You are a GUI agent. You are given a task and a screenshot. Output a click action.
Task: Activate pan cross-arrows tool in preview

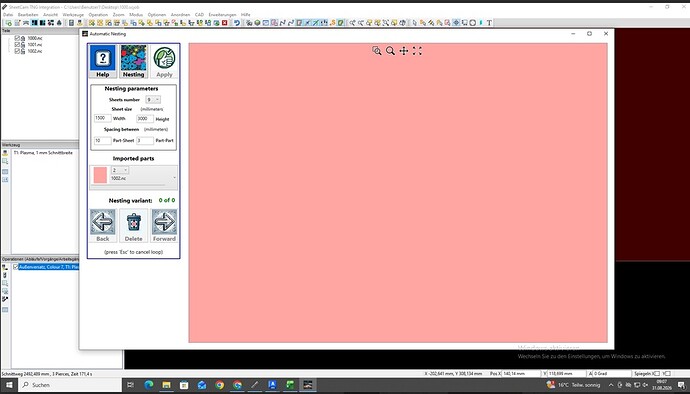point(404,51)
